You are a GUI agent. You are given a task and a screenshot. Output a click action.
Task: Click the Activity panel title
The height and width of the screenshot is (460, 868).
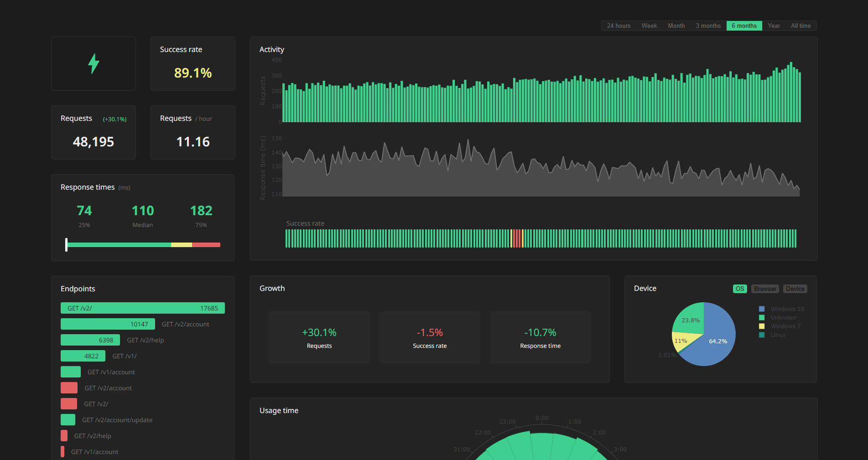[x=272, y=49]
